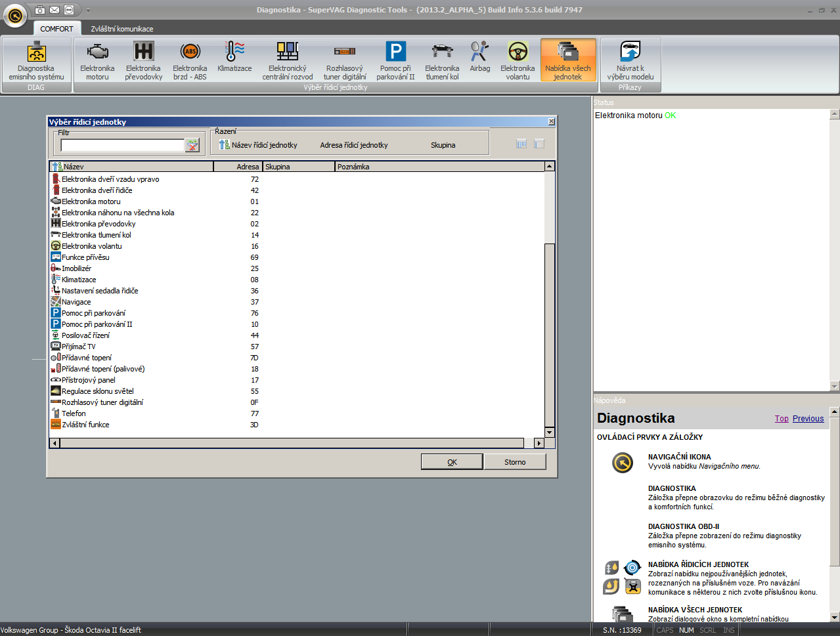
Task: Click the unit list scroll-right arrow
Action: pyautogui.click(x=540, y=443)
